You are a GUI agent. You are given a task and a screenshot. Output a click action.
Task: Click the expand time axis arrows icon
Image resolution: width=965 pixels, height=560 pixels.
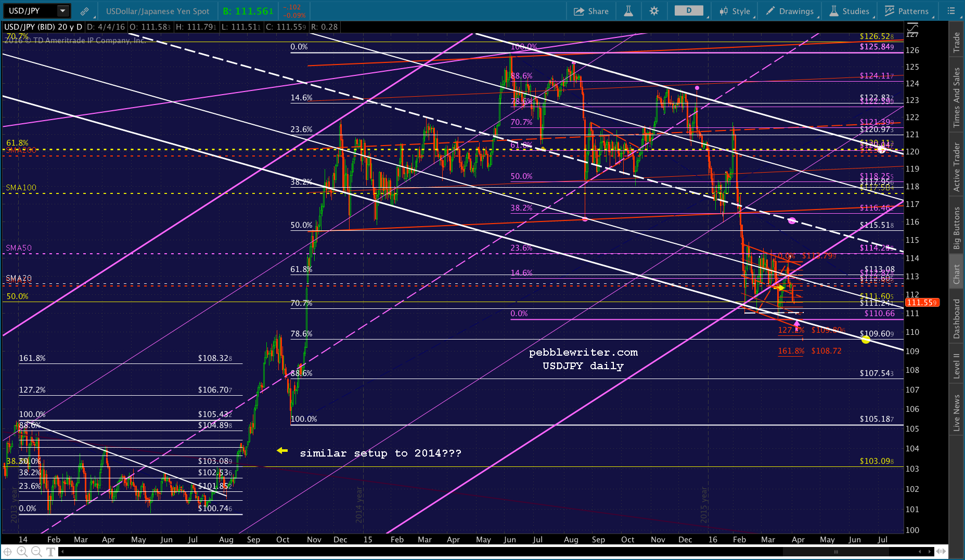click(941, 552)
